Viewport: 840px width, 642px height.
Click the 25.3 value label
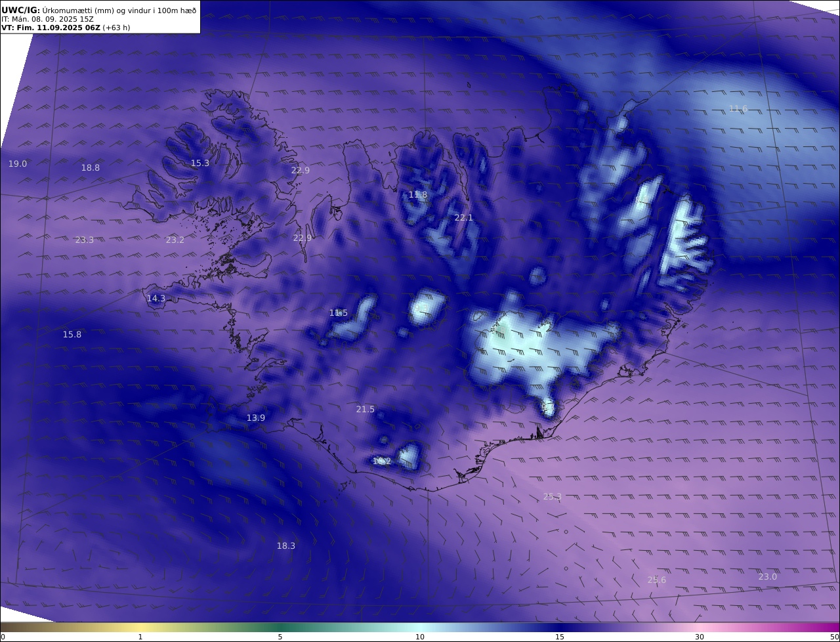(x=553, y=497)
